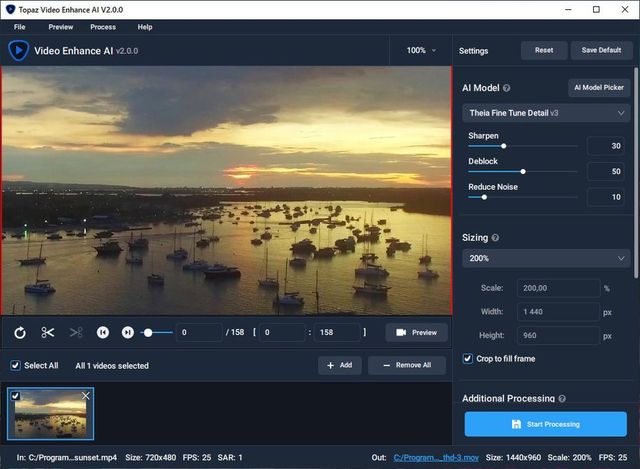Open the Theia Fine Tune Detail dropdown
The height and width of the screenshot is (469, 640).
(x=546, y=113)
